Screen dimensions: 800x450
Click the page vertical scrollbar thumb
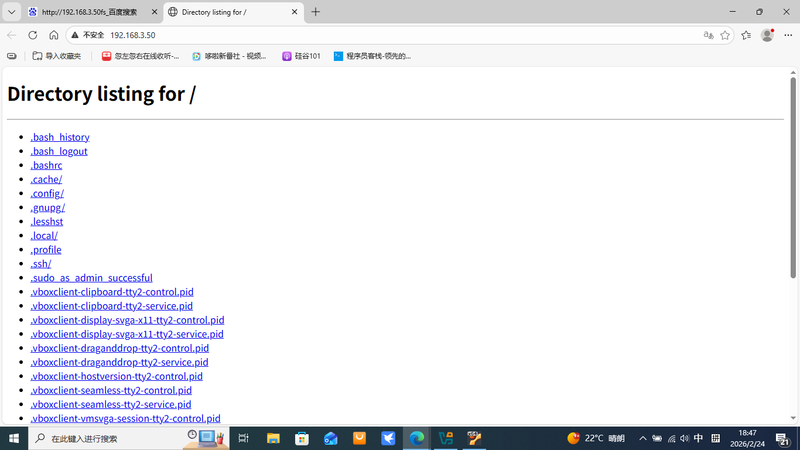793,178
